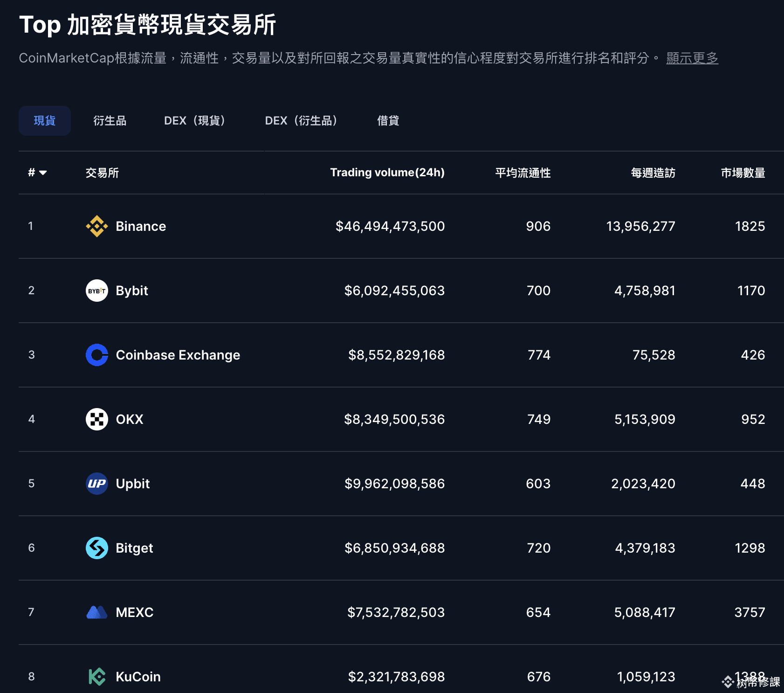Viewport: 784px width, 693px height.
Task: Select the 借貸 tab
Action: coord(388,121)
